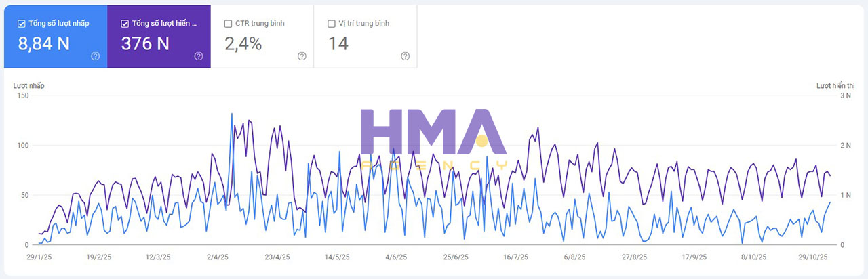Click the help icon on CTR trung bình card
Screen dimensions: 868x279
[x=302, y=56]
